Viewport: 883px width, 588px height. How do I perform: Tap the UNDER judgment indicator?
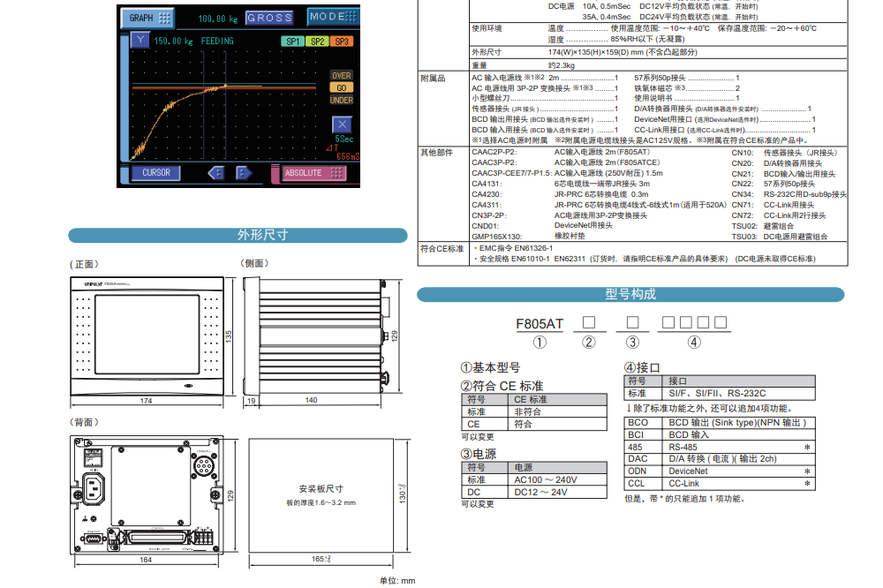click(x=341, y=101)
